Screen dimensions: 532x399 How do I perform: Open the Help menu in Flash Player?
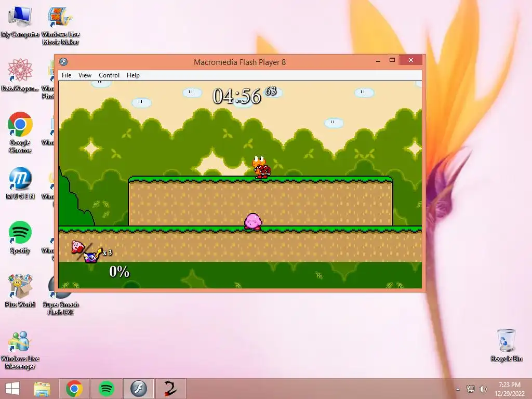coord(133,75)
